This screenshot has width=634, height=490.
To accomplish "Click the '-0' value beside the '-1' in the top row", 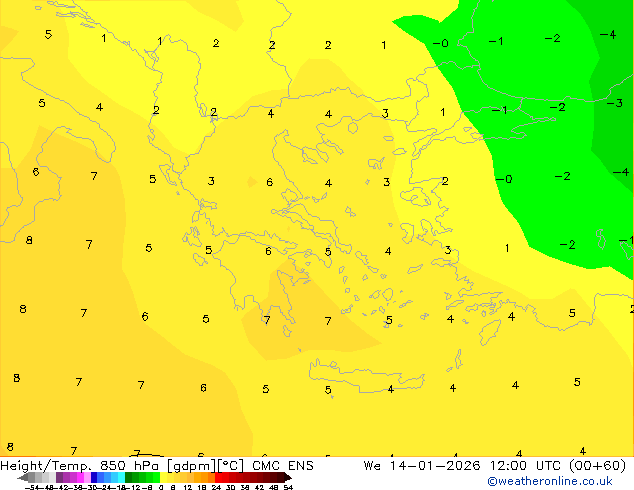I will 441,43.
